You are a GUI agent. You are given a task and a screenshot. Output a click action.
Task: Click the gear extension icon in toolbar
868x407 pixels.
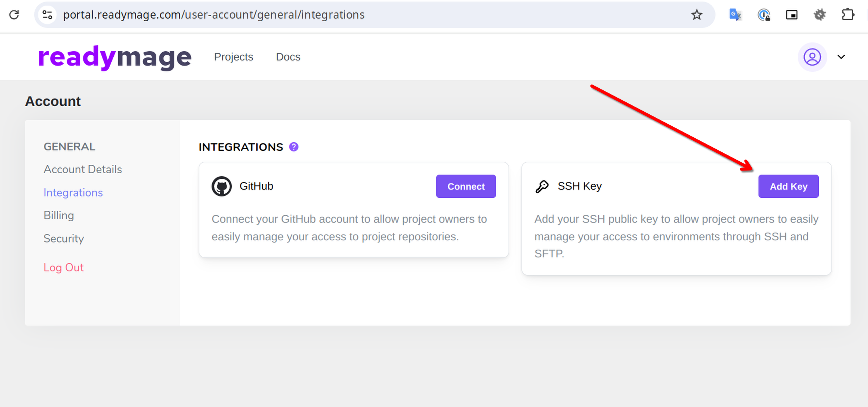coord(819,15)
